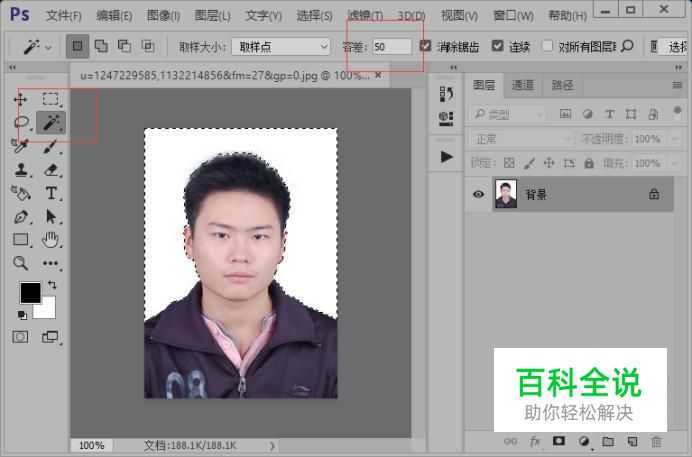Select the Eyedropper tool
Viewport: 692px width, 457px height.
pyautogui.click(x=20, y=146)
